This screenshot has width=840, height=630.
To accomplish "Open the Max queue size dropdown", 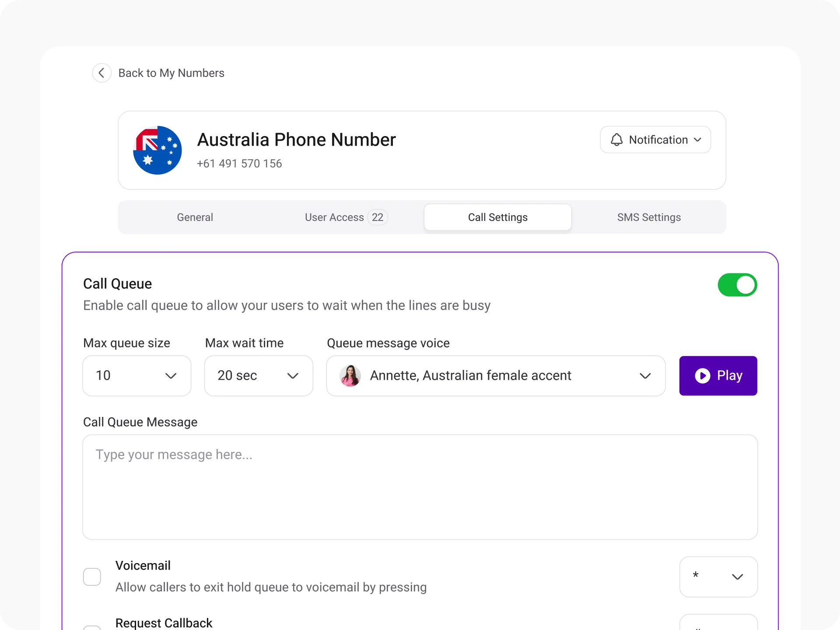I will click(x=136, y=376).
